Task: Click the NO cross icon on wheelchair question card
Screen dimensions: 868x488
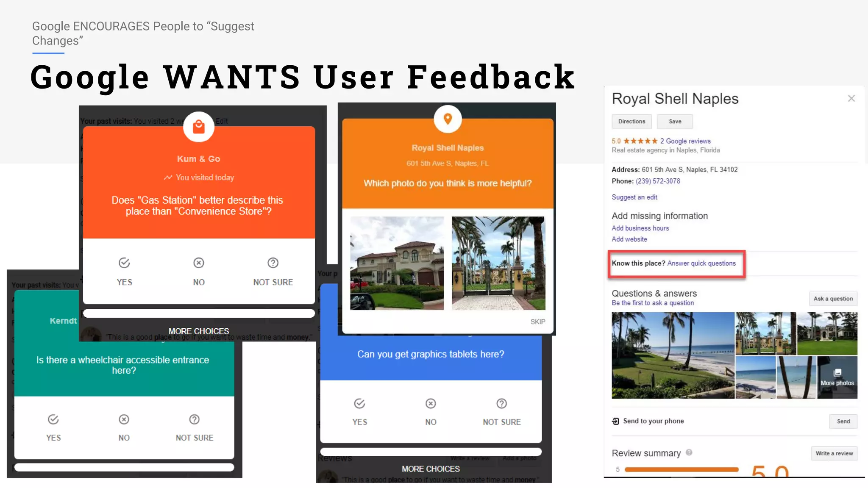Action: coord(124,419)
